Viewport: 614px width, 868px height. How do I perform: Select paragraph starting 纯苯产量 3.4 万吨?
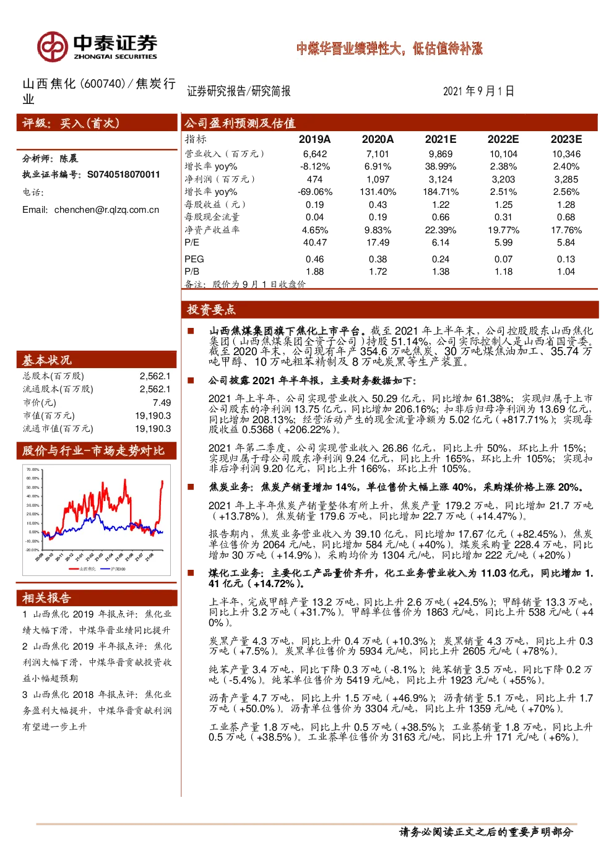400,675
